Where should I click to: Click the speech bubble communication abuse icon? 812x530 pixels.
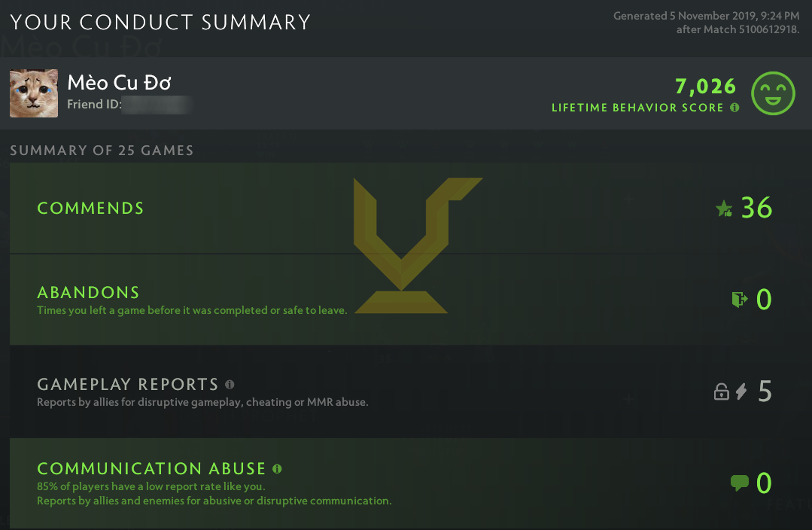(741, 483)
